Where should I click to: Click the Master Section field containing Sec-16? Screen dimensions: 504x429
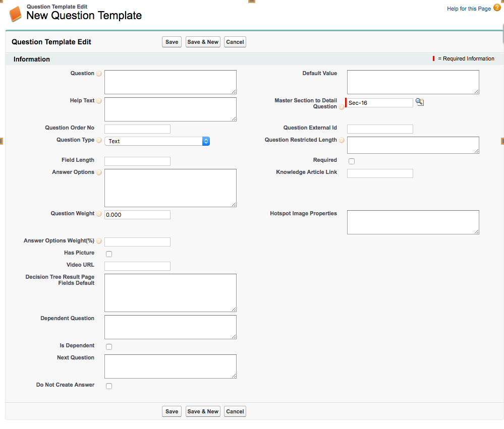tap(380, 103)
